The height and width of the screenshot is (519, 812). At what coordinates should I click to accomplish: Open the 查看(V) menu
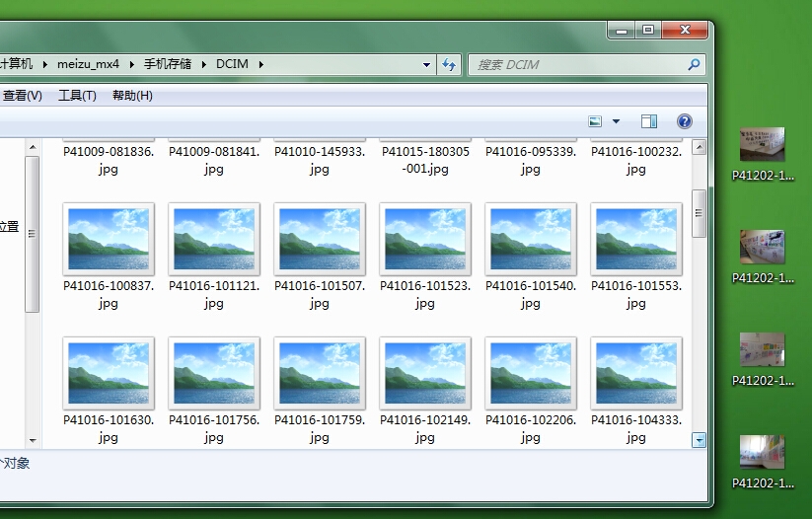[23, 96]
